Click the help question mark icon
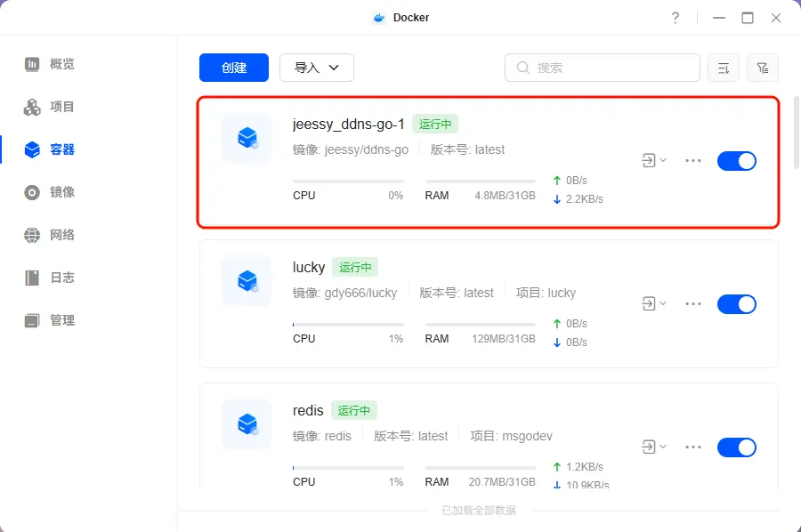The width and height of the screenshot is (801, 532). pyautogui.click(x=676, y=18)
